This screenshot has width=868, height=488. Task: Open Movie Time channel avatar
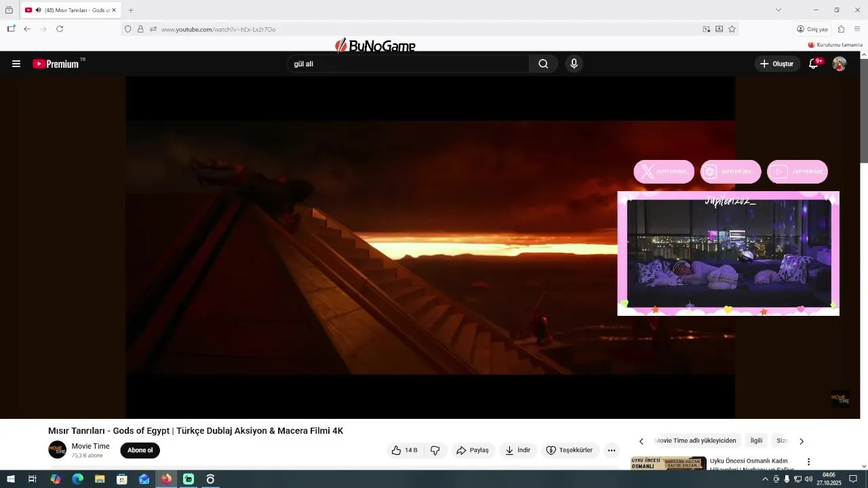[57, 450]
